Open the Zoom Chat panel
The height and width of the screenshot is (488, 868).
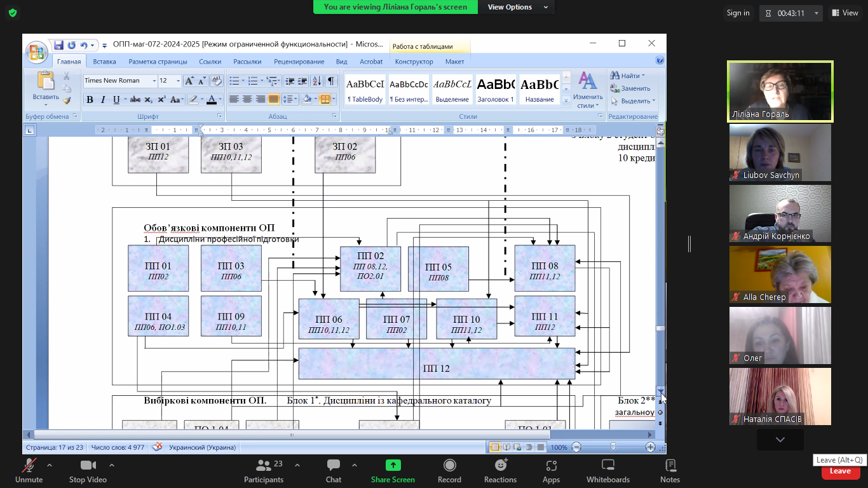click(x=333, y=471)
